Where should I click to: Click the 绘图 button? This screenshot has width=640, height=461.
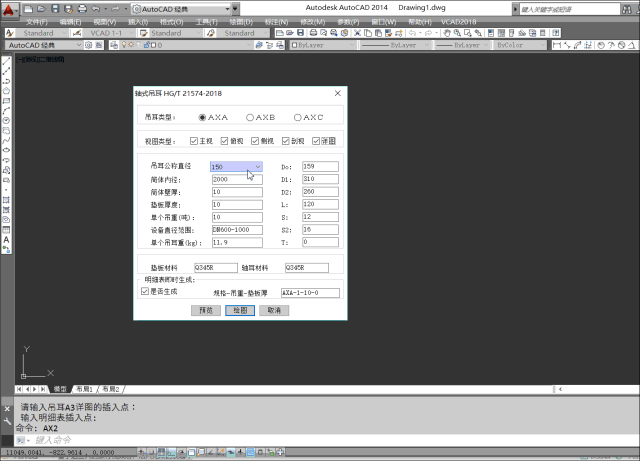238,310
